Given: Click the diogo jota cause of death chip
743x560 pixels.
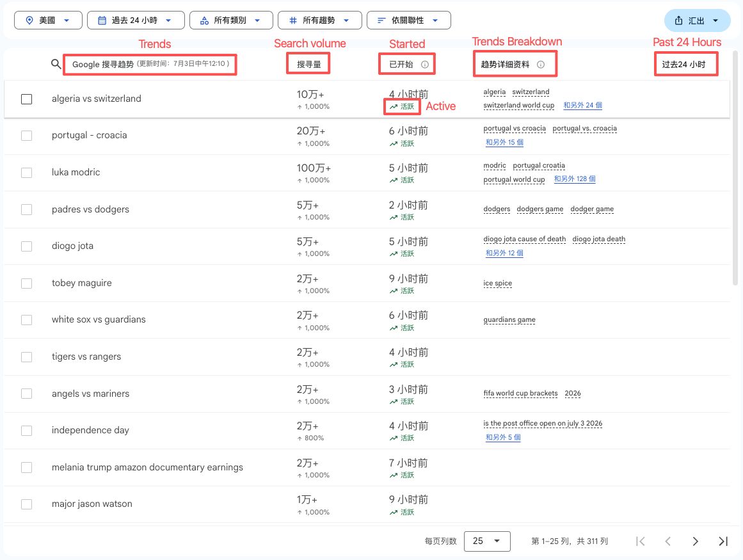Looking at the screenshot, I should point(524,239).
